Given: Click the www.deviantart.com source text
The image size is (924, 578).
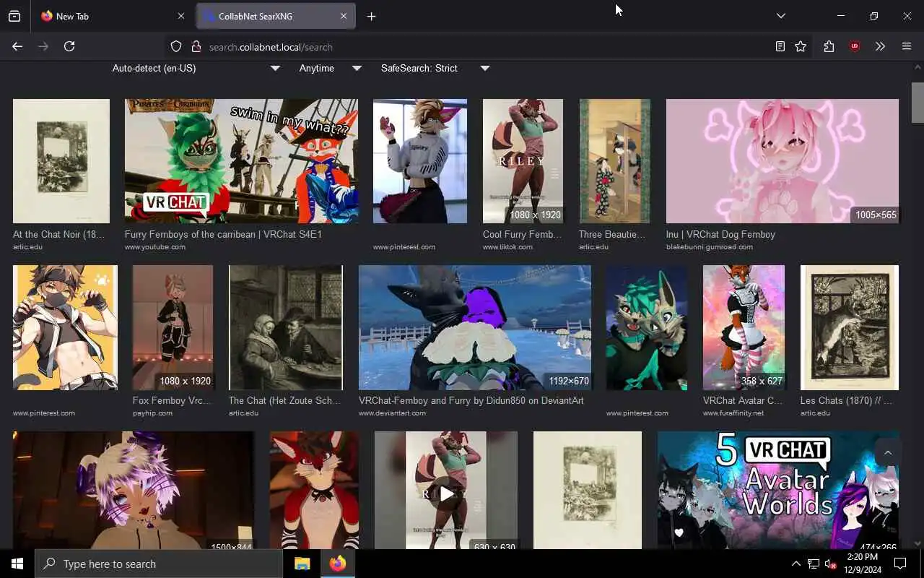Looking at the screenshot, I should click(392, 413).
